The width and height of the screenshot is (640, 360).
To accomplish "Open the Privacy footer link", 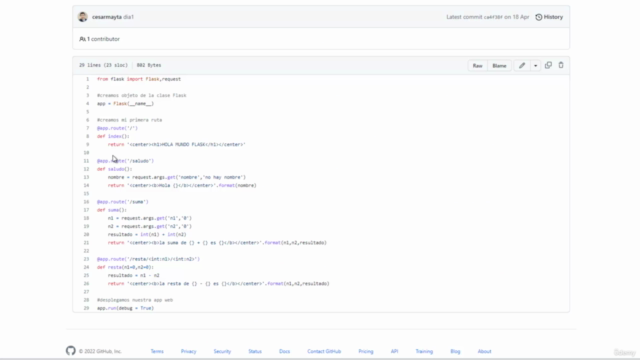I will coord(189,351).
